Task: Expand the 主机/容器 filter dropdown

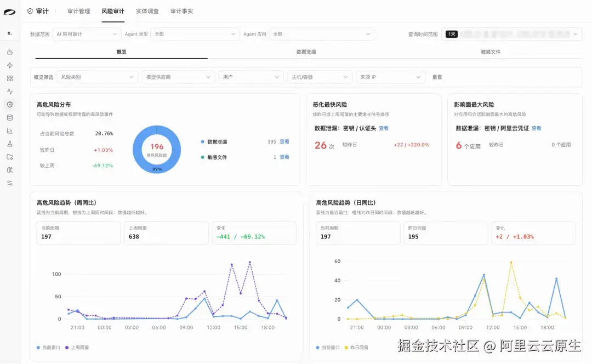Action: [x=320, y=77]
